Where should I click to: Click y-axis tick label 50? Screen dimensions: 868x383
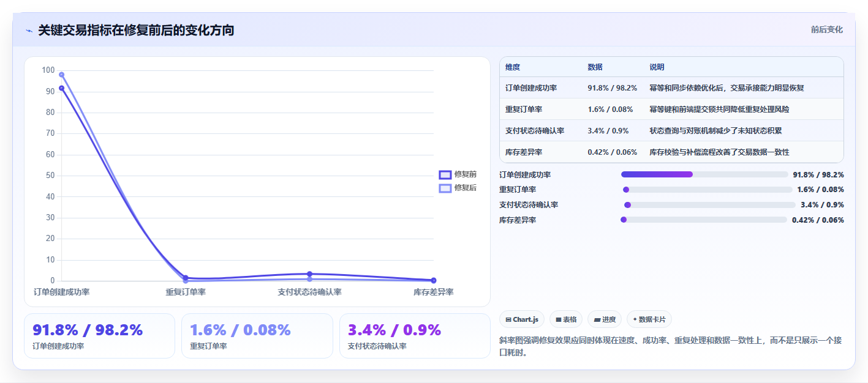[x=50, y=176]
